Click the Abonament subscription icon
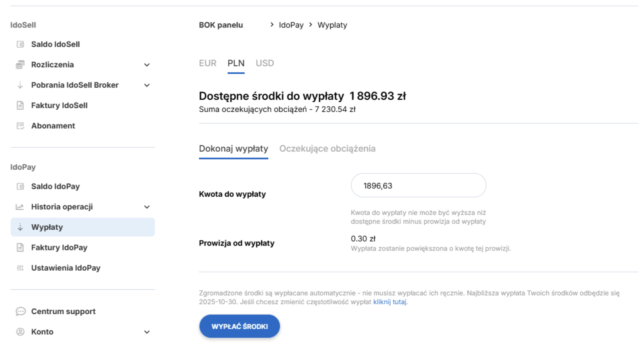 pyautogui.click(x=20, y=126)
